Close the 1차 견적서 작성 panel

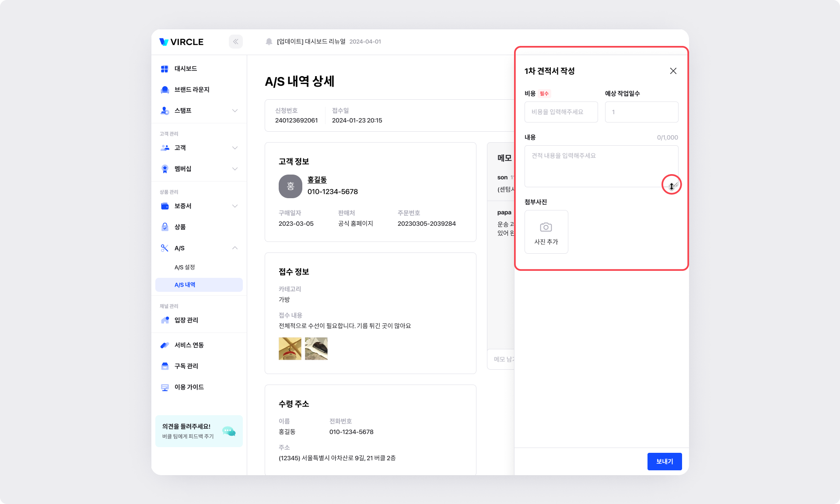673,71
